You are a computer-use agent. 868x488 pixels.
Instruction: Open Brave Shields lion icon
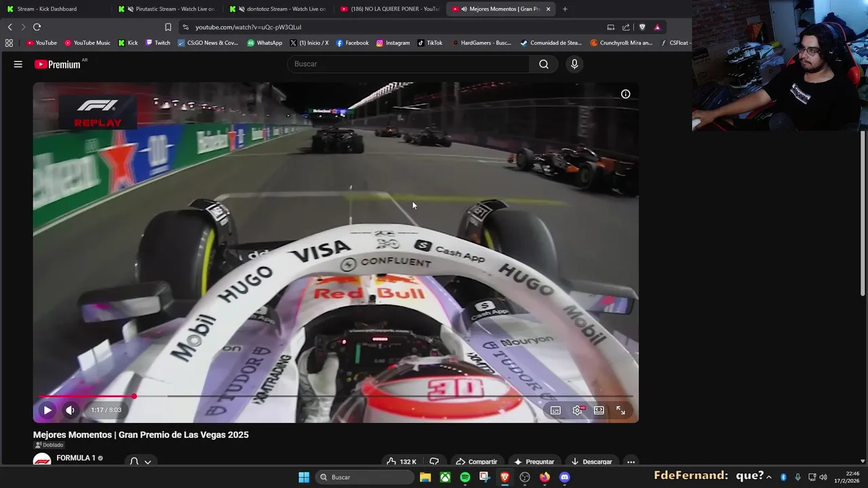(x=642, y=27)
